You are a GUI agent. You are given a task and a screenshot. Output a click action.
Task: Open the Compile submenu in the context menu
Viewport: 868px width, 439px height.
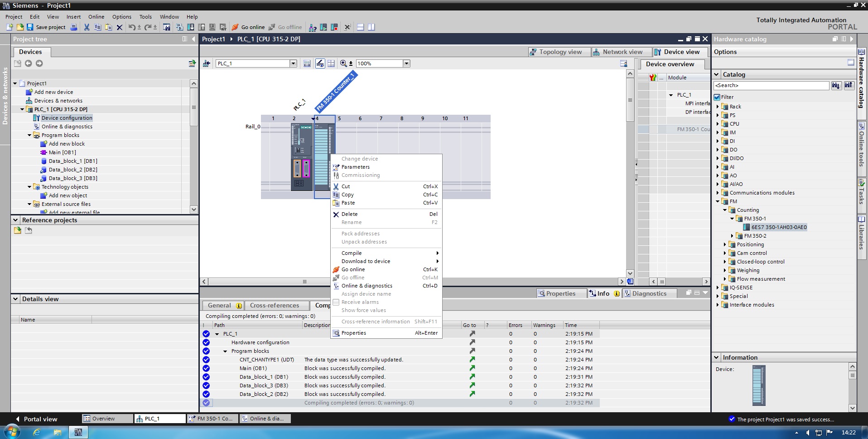tap(386, 253)
